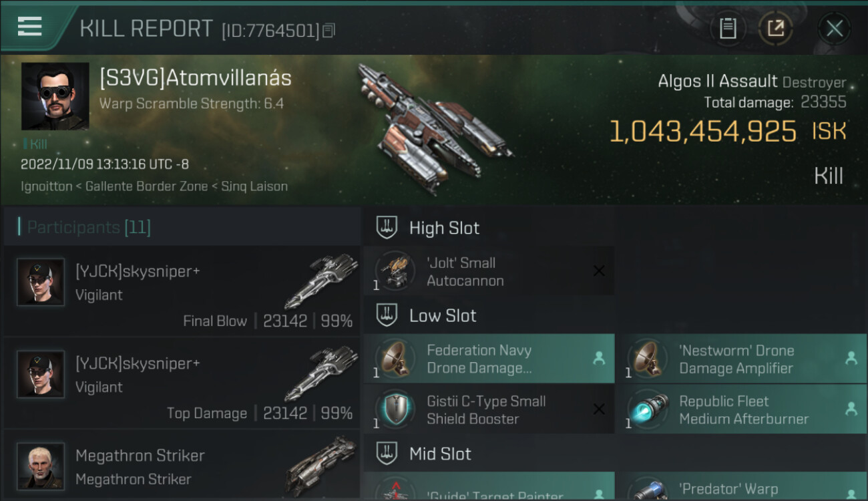Toggle the X marker on the 'Jolt' Small Autocannon

599,271
